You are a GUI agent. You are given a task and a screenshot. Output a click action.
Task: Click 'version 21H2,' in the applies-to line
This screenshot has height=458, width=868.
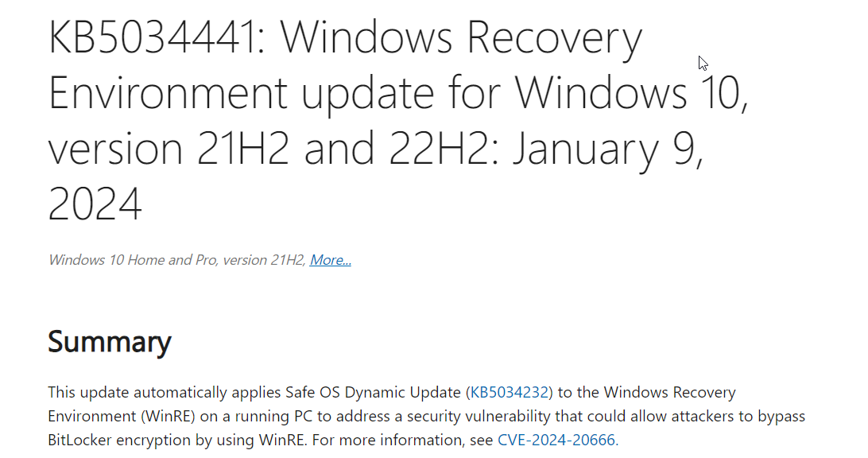(266, 260)
